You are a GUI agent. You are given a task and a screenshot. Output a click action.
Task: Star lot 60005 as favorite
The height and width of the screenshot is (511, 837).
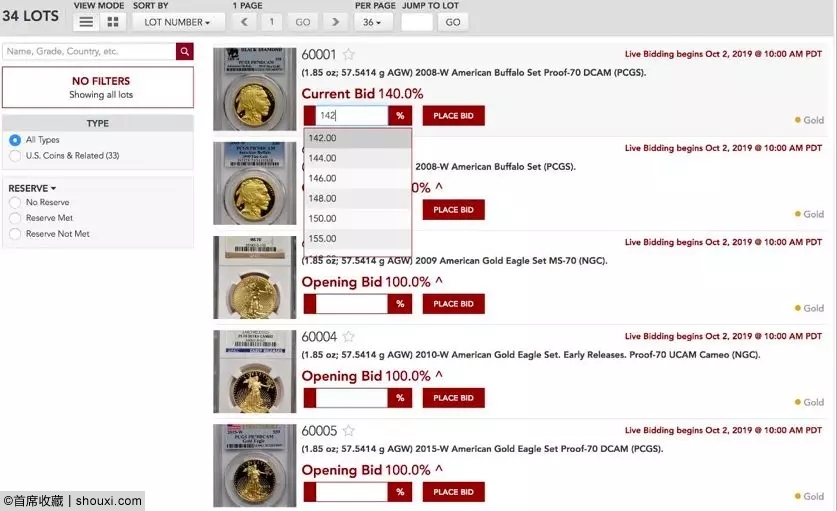pos(349,430)
